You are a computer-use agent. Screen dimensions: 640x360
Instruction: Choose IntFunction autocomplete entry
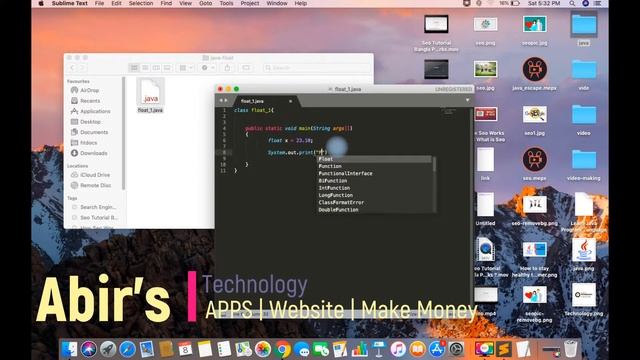[x=374, y=188]
